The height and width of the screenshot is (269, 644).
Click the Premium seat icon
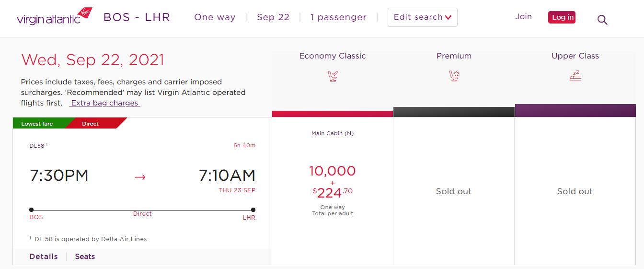[x=454, y=76]
